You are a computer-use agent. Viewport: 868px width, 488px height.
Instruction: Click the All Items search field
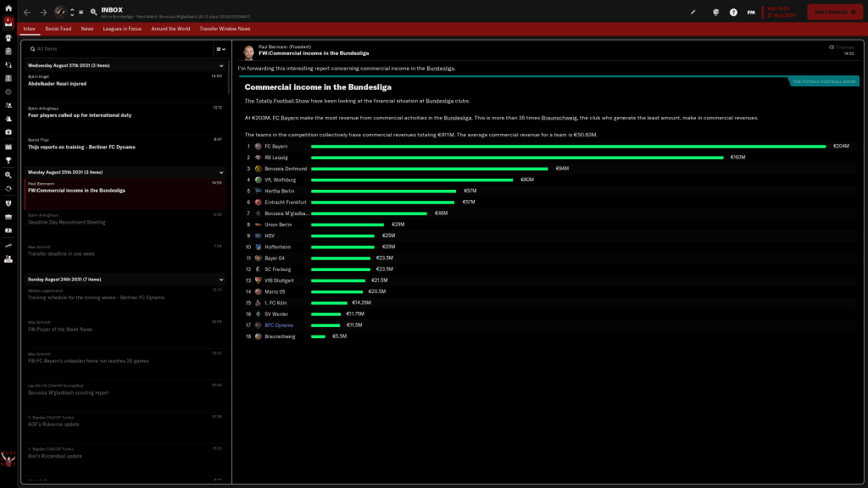point(119,49)
